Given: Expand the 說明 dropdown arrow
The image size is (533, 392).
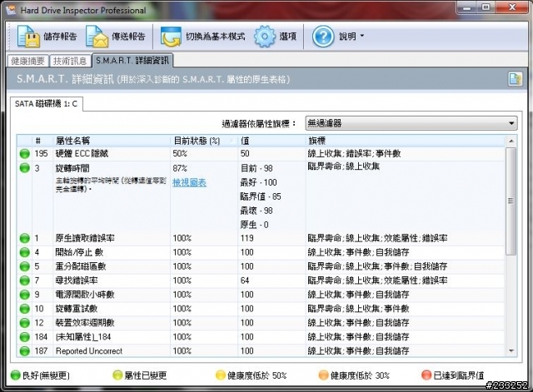Looking at the screenshot, I should point(362,35).
